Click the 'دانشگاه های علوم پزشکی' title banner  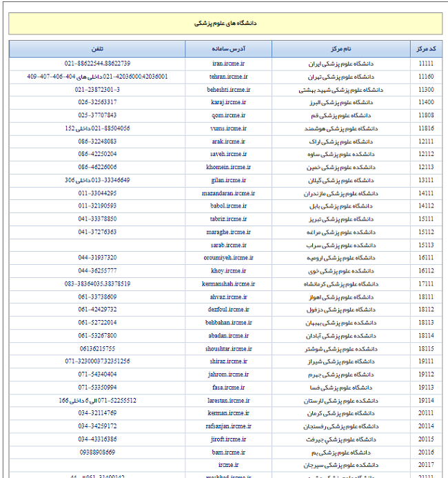225,23
